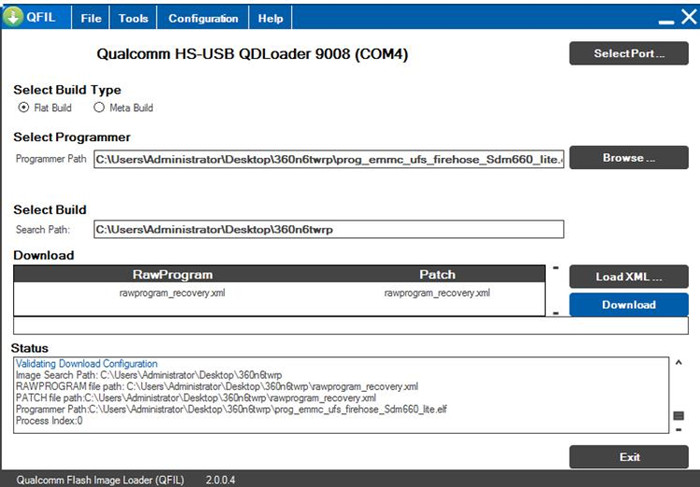
Task: Click the Process Index:0 status line
Action: [49, 420]
